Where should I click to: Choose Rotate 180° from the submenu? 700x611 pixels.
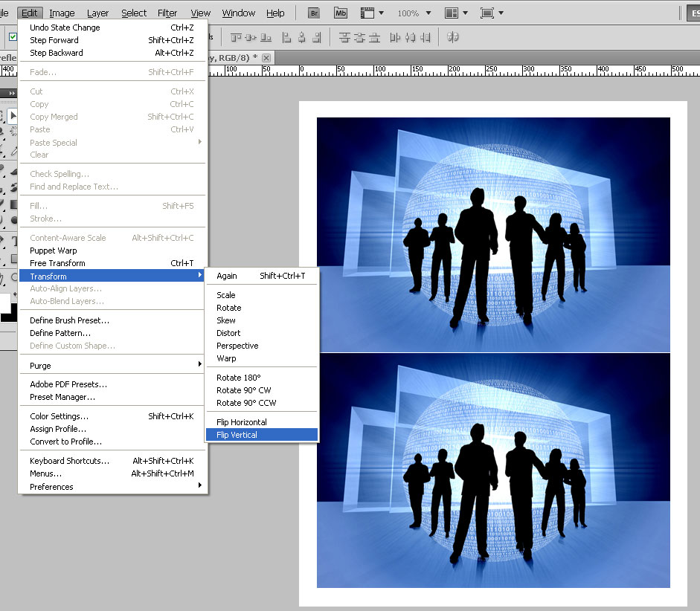pyautogui.click(x=238, y=378)
